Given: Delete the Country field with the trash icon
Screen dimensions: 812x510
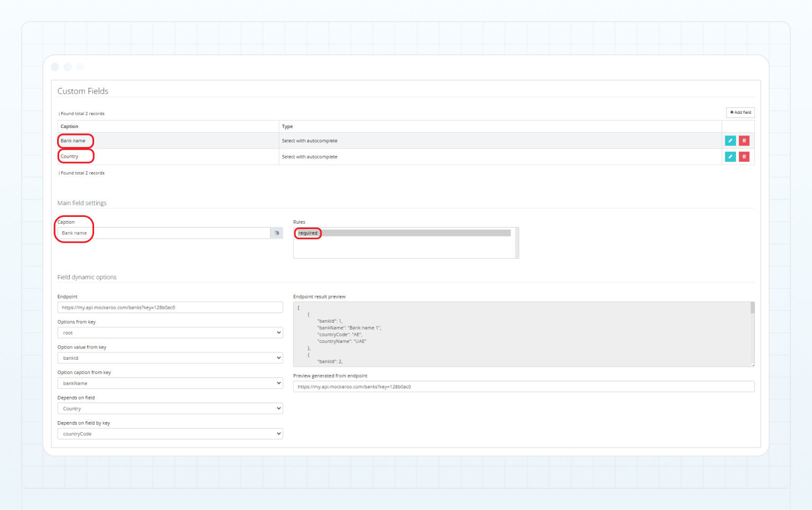Looking at the screenshot, I should pyautogui.click(x=744, y=156).
